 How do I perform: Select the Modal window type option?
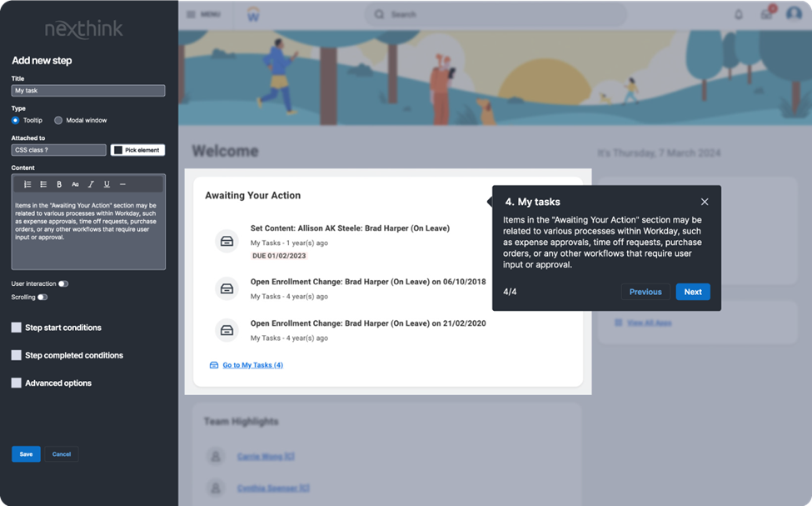point(58,120)
